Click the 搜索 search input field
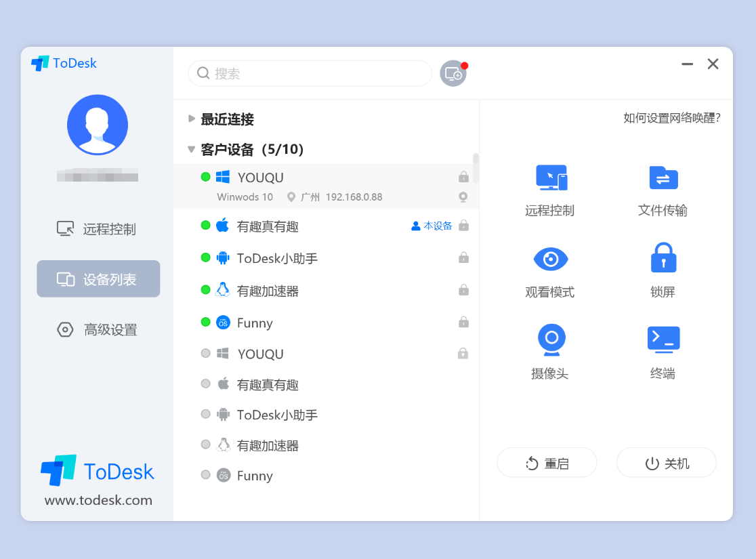 coord(310,73)
